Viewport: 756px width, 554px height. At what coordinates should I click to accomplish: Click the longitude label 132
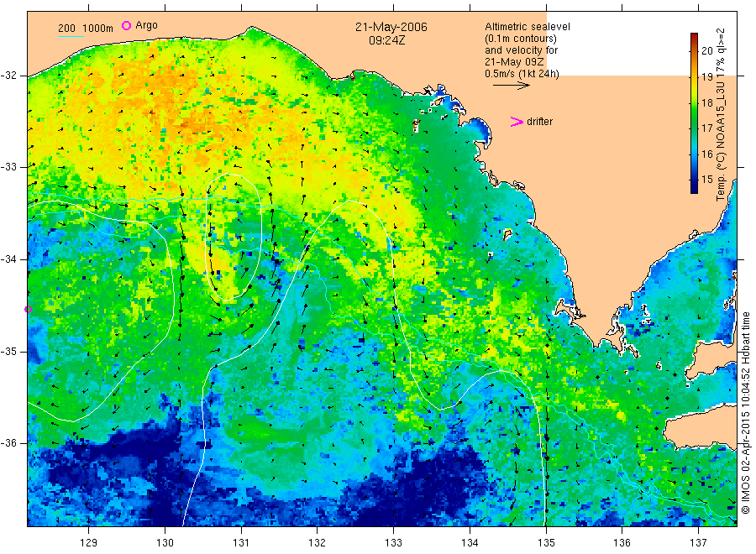click(318, 542)
